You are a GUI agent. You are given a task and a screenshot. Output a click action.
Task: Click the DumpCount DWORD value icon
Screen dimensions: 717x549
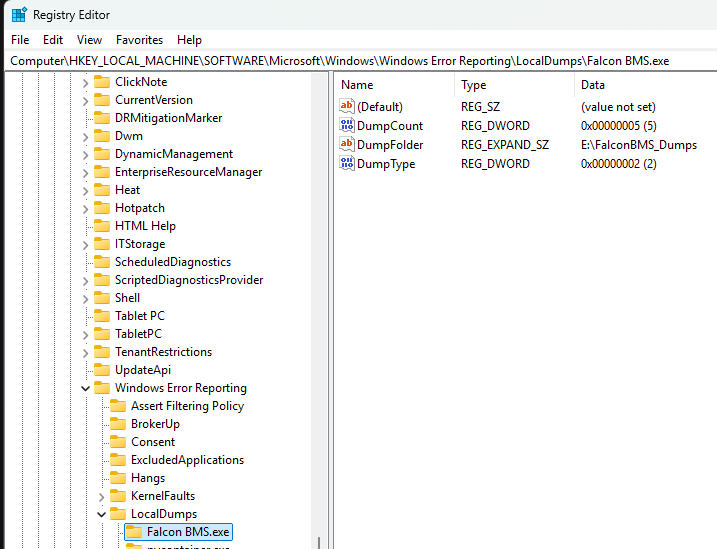347,125
